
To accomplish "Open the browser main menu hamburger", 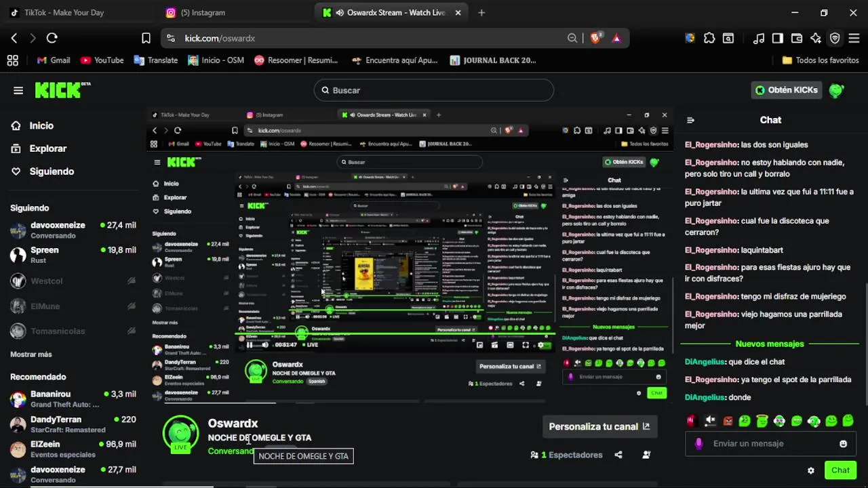I will click(x=854, y=39).
